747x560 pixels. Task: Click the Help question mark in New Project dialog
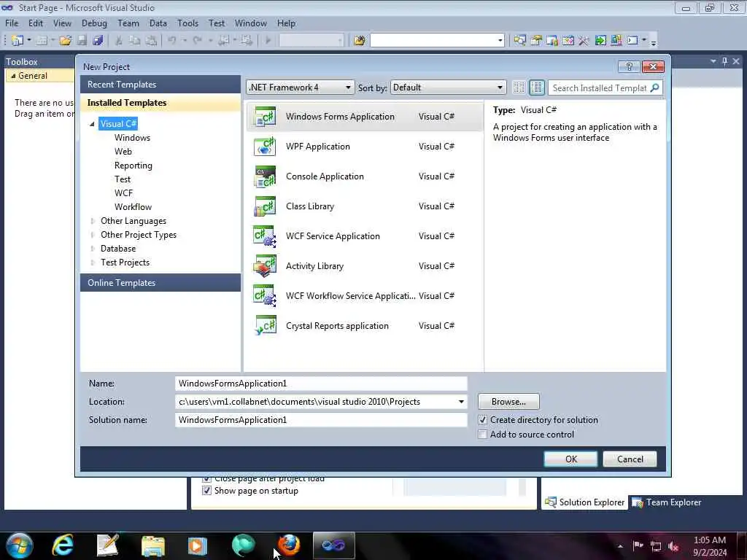[629, 66]
